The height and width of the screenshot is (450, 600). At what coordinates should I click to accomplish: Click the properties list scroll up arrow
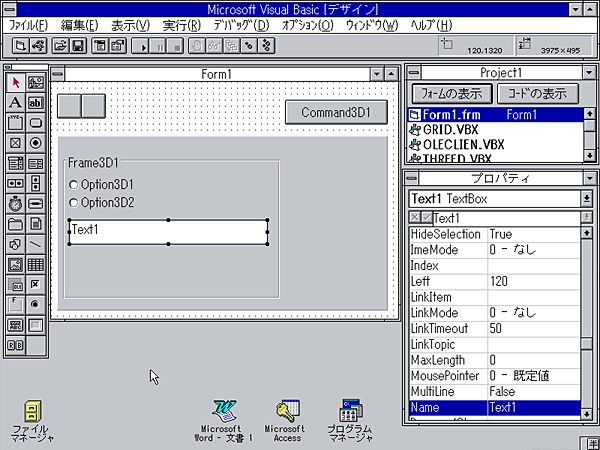tap(587, 233)
